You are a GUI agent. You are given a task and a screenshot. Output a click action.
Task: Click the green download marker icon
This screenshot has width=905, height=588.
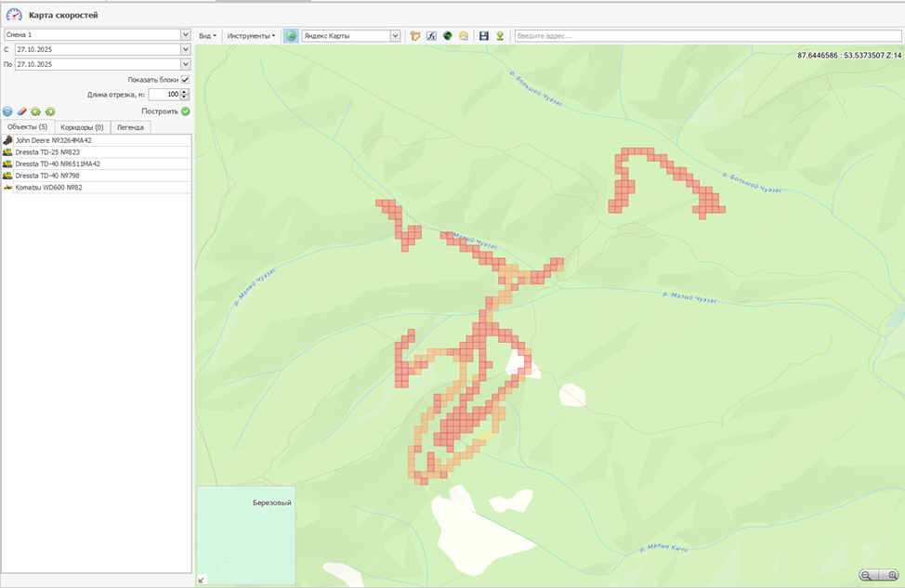(x=499, y=35)
